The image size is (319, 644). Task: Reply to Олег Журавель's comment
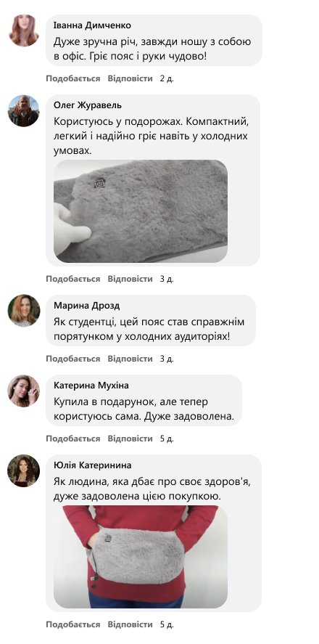[130, 279]
